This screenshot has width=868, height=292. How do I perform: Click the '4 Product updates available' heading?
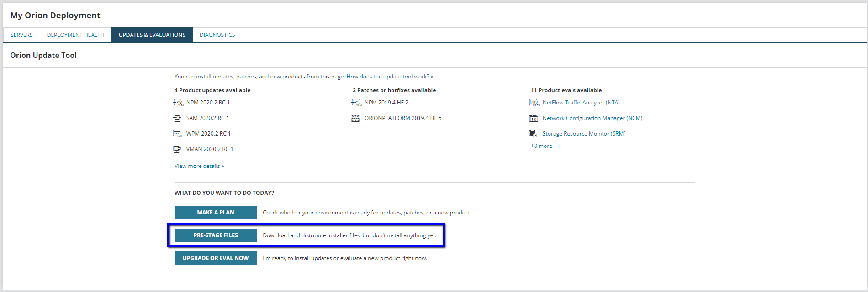pyautogui.click(x=212, y=90)
